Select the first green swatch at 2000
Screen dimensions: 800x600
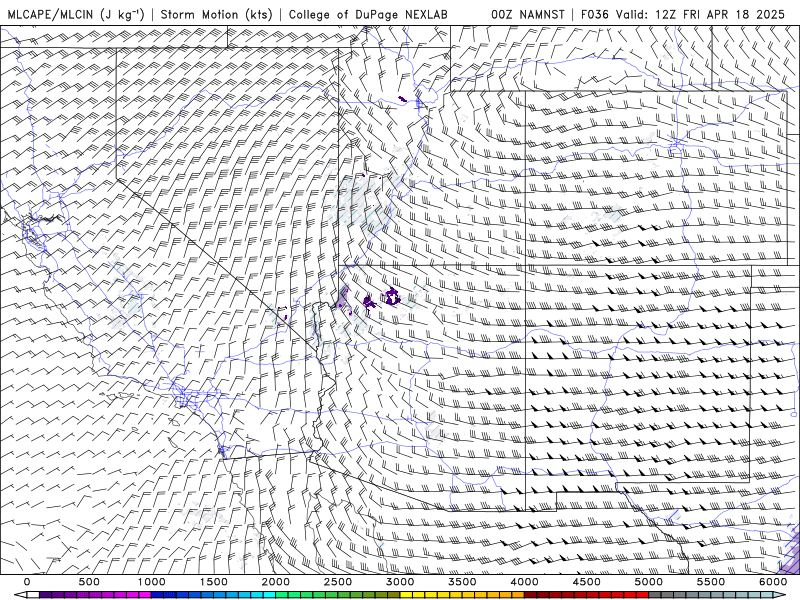[x=282, y=594]
